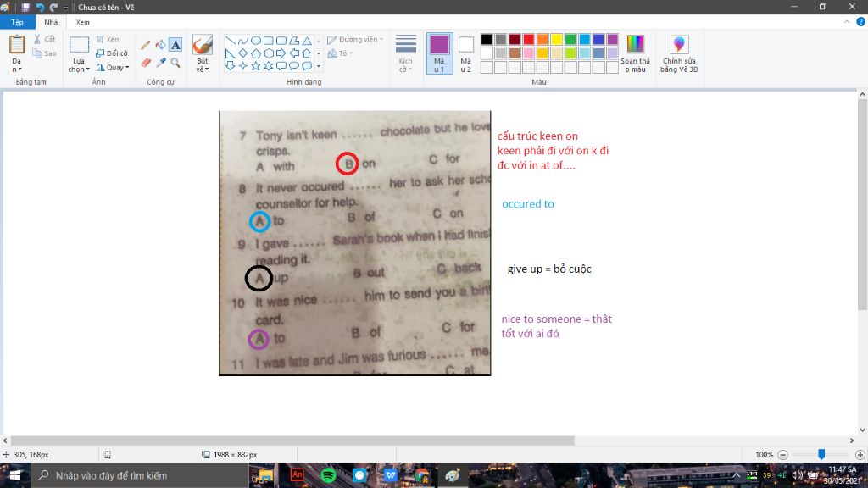Select Màu 1 foreground color box
The image size is (868, 488).
[440, 53]
